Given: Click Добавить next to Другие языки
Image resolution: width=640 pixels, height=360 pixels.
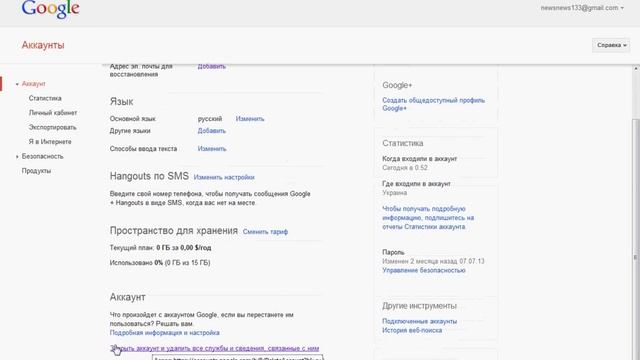Looking at the screenshot, I should tap(211, 131).
